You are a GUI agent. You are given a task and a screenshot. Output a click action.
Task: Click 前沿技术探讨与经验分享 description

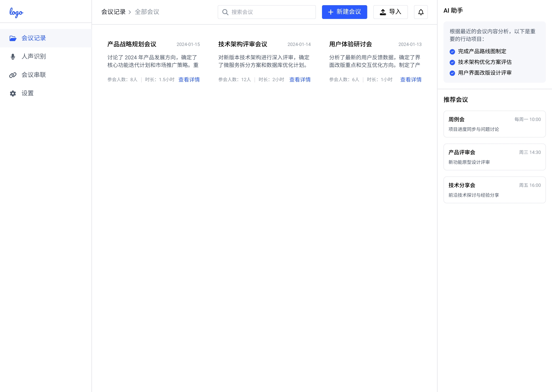click(474, 195)
